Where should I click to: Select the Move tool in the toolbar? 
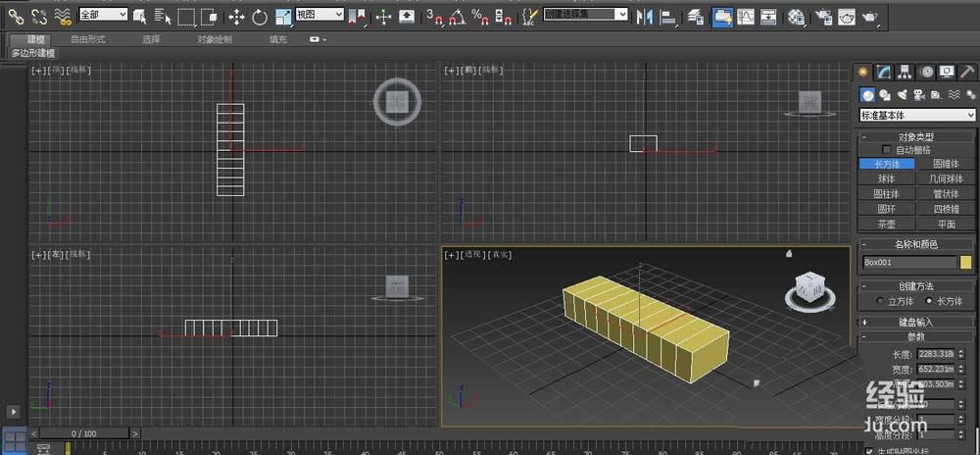pyautogui.click(x=236, y=17)
